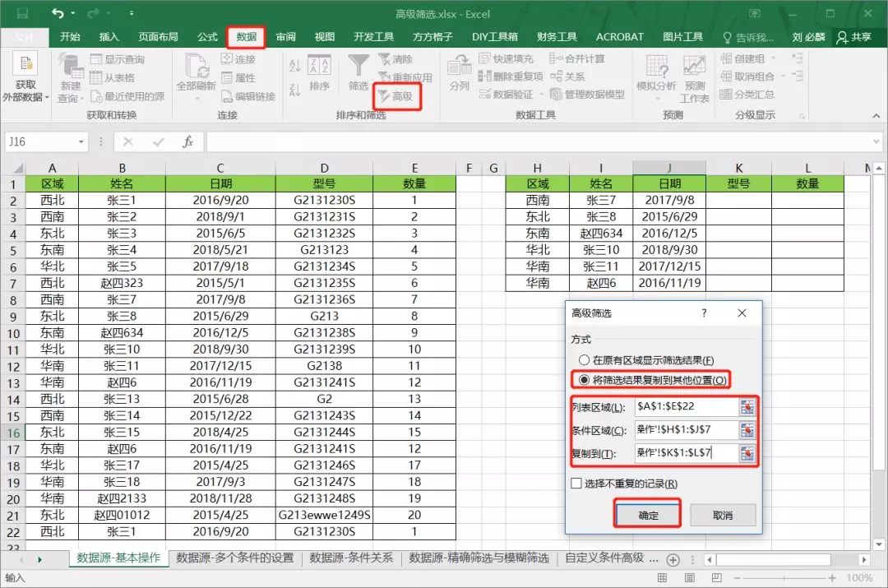Screen dimensions: 888x588
Task: Click the Properties (属性) icon
Action: [227, 77]
